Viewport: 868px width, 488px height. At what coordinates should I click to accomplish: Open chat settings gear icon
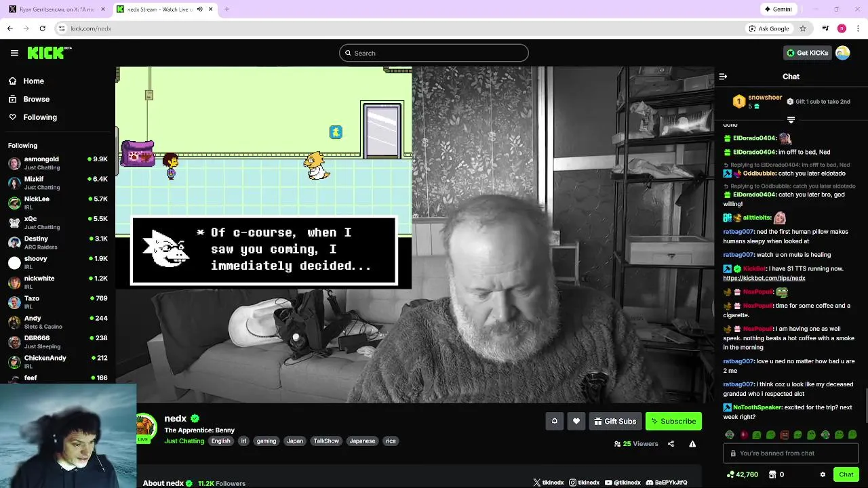tap(823, 474)
